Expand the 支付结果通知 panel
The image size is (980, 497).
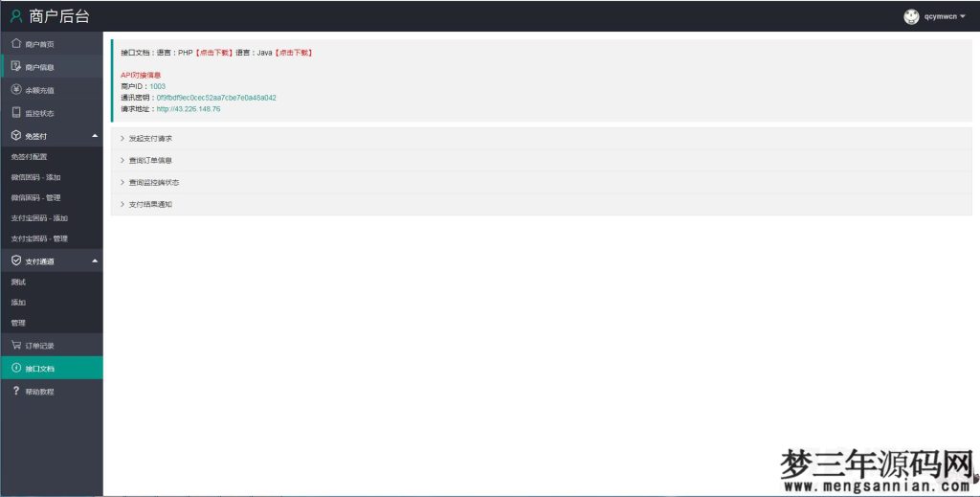pyautogui.click(x=150, y=204)
